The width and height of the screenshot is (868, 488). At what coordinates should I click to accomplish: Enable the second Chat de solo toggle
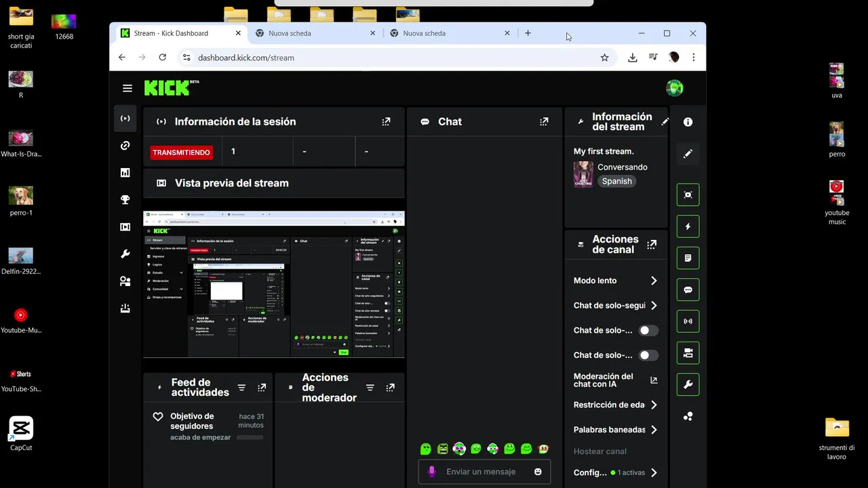648,355
